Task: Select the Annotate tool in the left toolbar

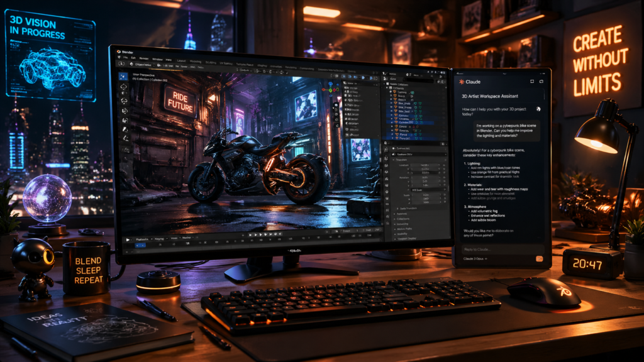Action: point(125,129)
